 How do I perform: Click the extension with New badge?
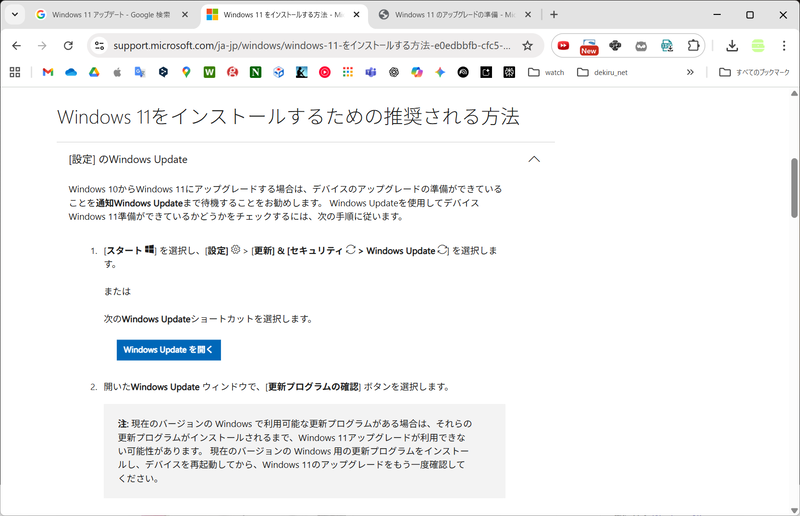click(589, 46)
